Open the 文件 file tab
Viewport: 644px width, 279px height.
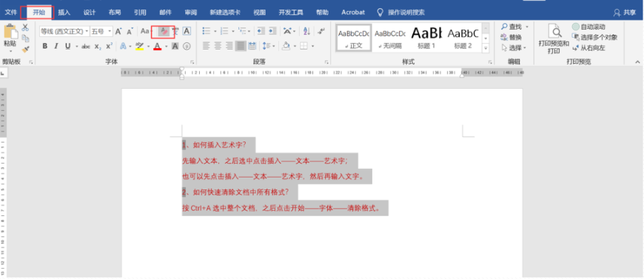[x=10, y=13]
